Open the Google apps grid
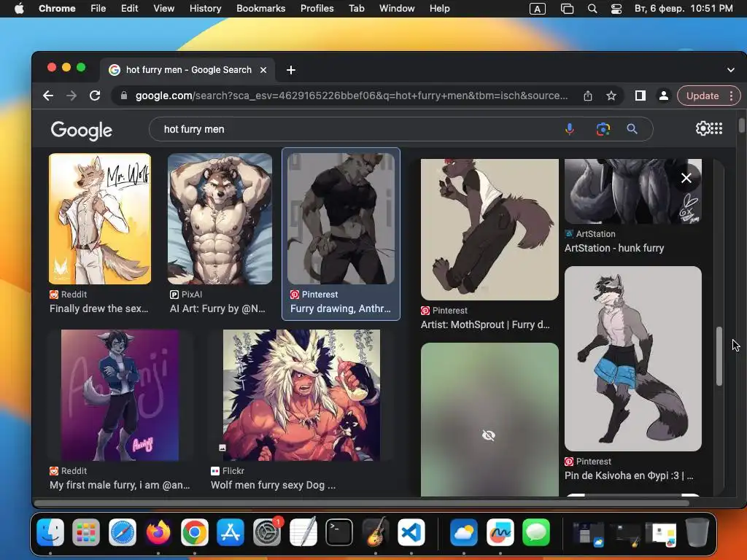Image resolution: width=747 pixels, height=560 pixels. [x=716, y=128]
